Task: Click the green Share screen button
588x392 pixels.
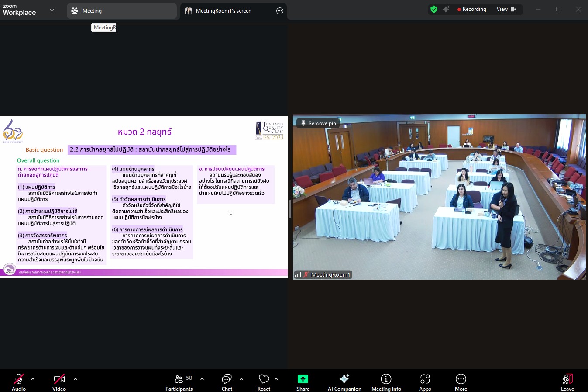Action: tap(303, 381)
